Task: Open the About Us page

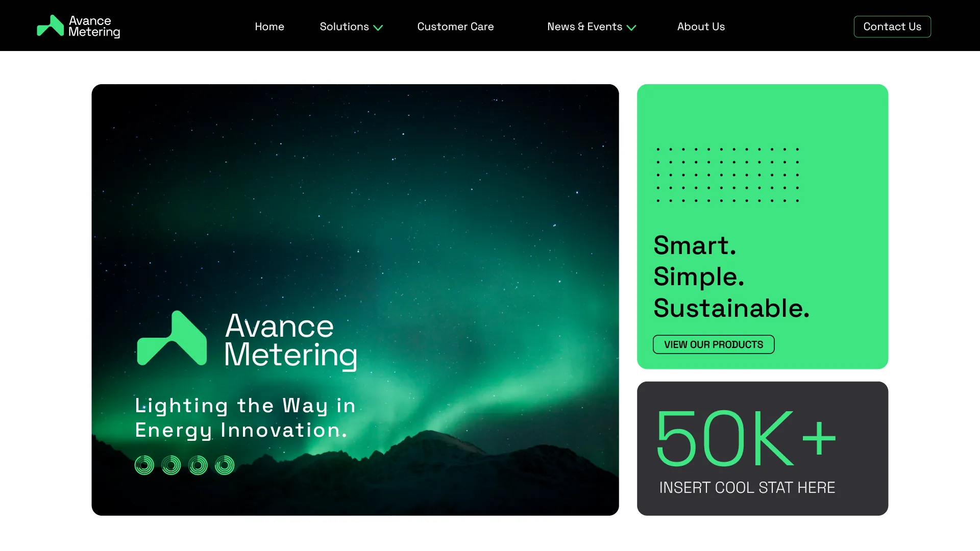Action: click(x=701, y=27)
